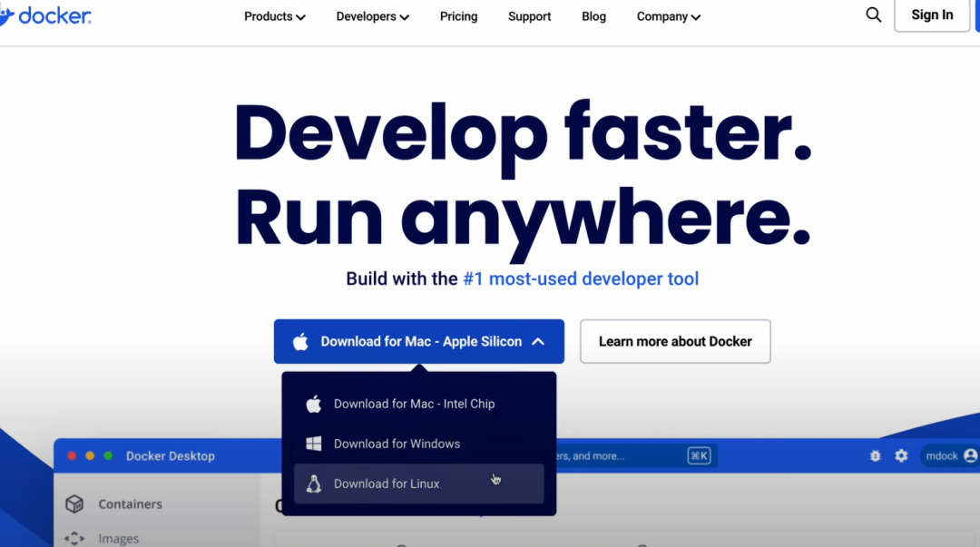Click the Docker Desktop search field
980x547 pixels.
pyautogui.click(x=635, y=455)
